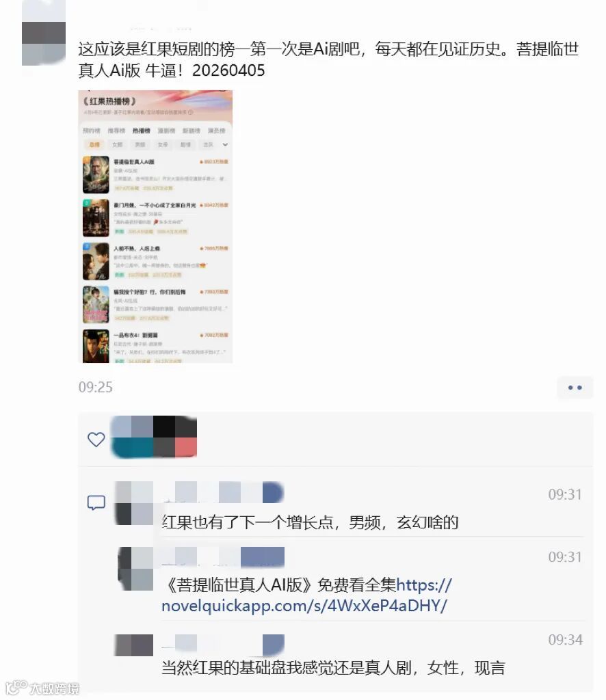Open the 预约榜 tab
606x700 pixels.
click(x=92, y=131)
